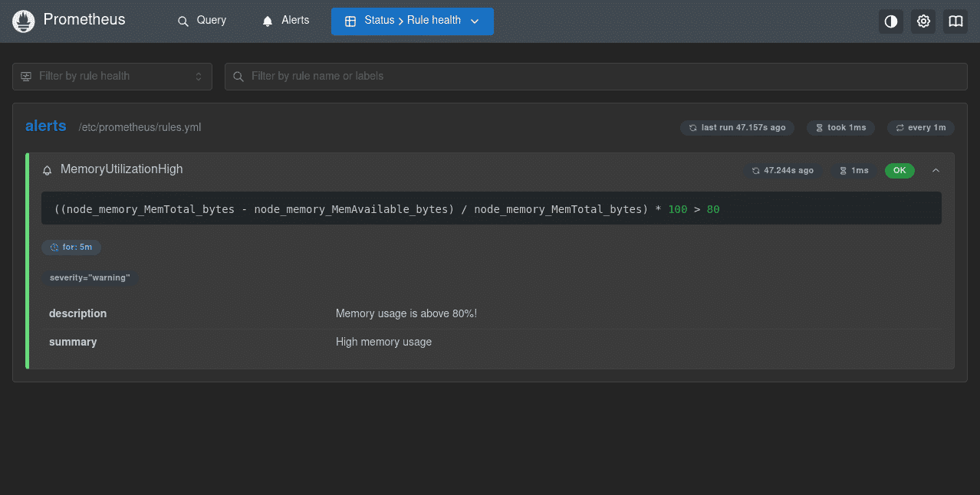Click the summary annotation label
The image size is (980, 495).
pyautogui.click(x=73, y=342)
